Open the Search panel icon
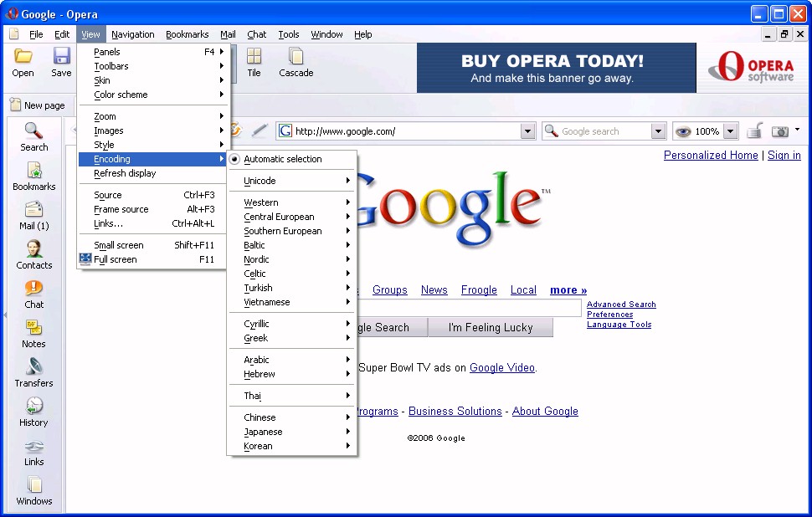This screenshot has width=812, height=517. click(33, 131)
